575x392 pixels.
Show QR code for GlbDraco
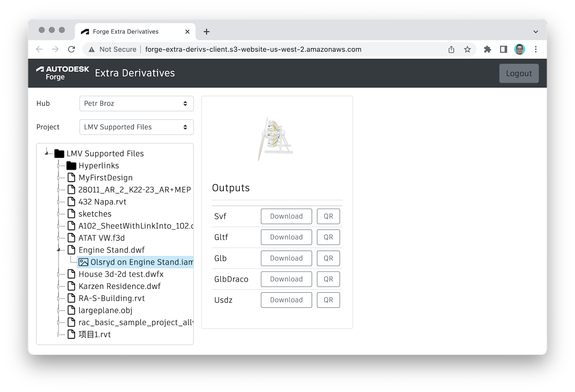pyautogui.click(x=329, y=279)
